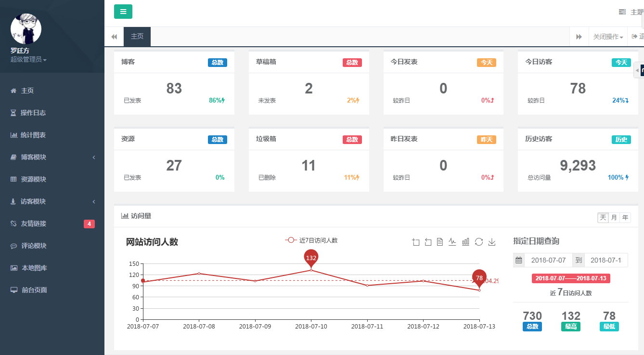Switch chart to bar type icon

(465, 242)
